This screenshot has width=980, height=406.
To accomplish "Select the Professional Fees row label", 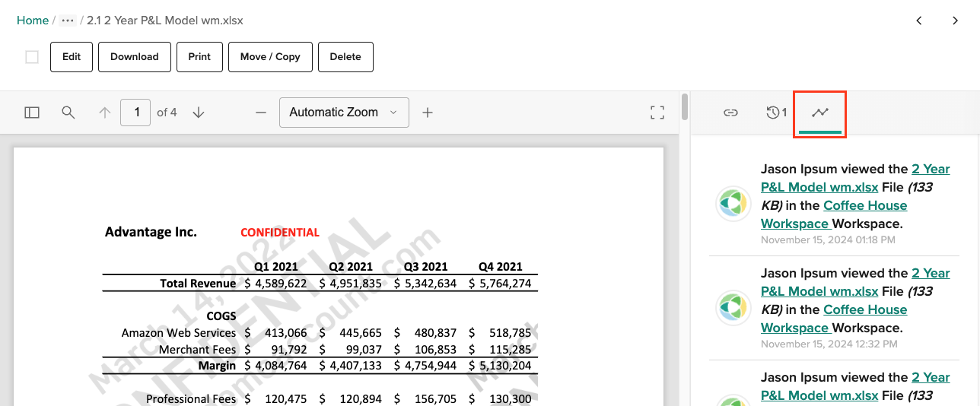I will tap(191, 399).
